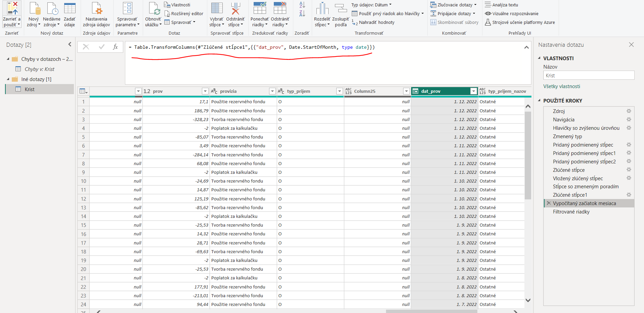Click Použiť prvý riadok ako hlavičky
Viewport: 644px width, 313px height.
(x=388, y=13)
